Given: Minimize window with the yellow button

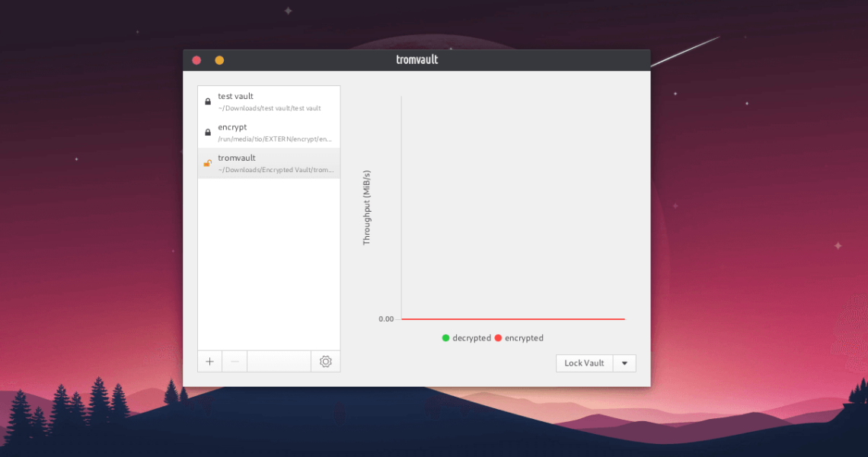Looking at the screenshot, I should click(219, 60).
